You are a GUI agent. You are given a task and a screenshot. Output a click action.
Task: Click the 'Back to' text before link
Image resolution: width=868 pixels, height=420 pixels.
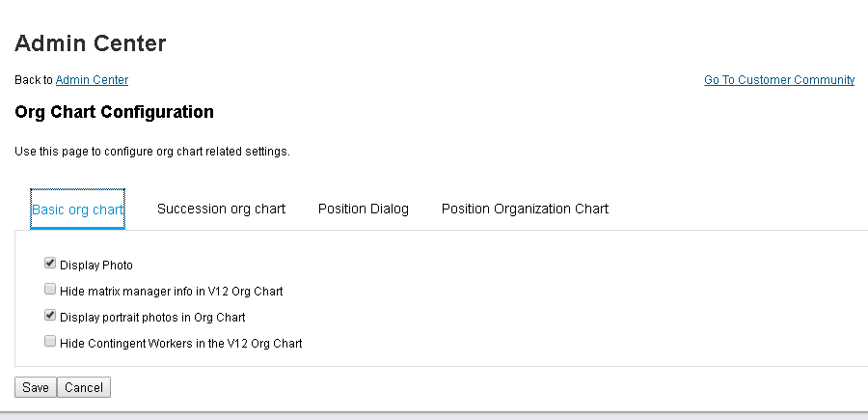[x=34, y=80]
